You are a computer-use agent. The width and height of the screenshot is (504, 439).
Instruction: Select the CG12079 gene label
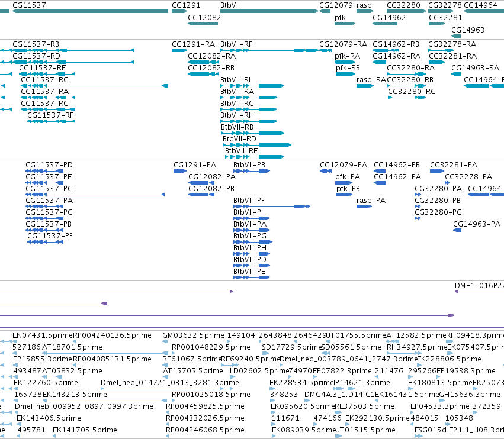(336, 5)
